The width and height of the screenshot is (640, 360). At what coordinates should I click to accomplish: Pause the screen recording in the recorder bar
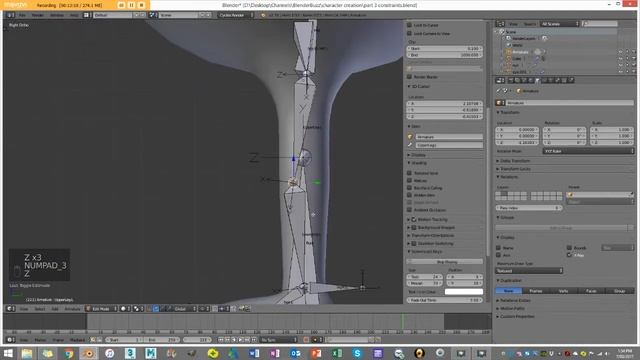(131, 5)
